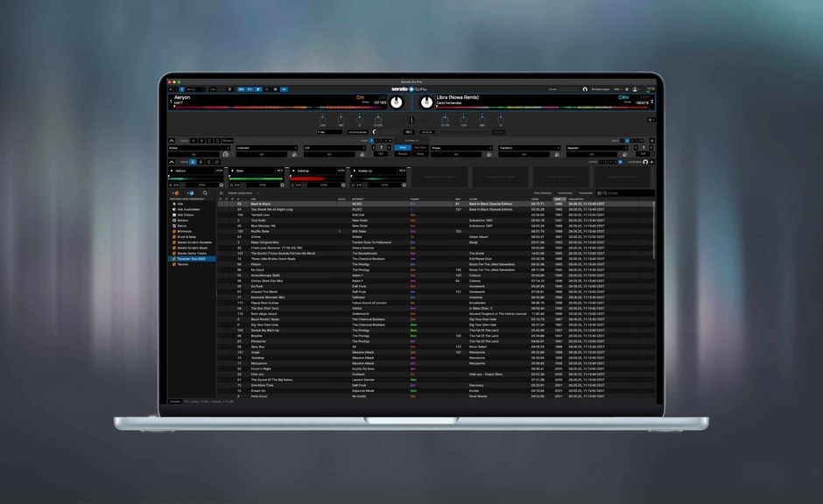Screen dimensions: 823x504
Task: Open settings via the top-bar gear icon
Action: pyautogui.click(x=627, y=89)
